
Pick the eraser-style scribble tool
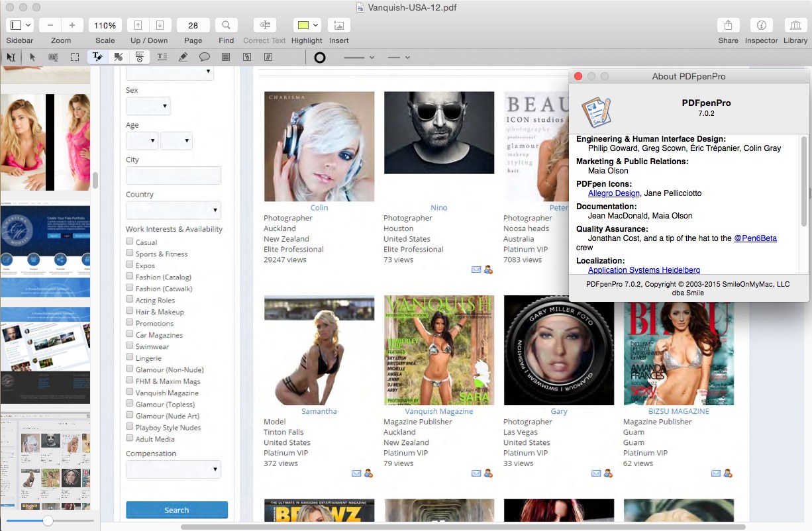(183, 57)
